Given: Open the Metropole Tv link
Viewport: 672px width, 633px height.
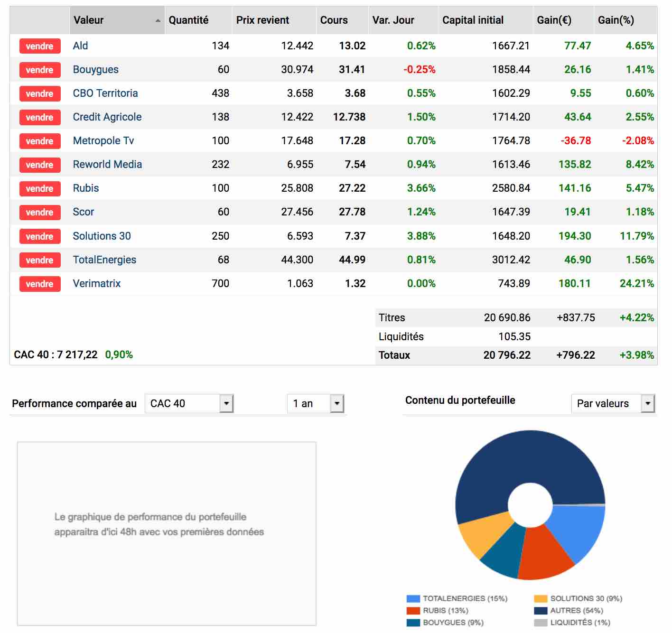Looking at the screenshot, I should coord(103,140).
